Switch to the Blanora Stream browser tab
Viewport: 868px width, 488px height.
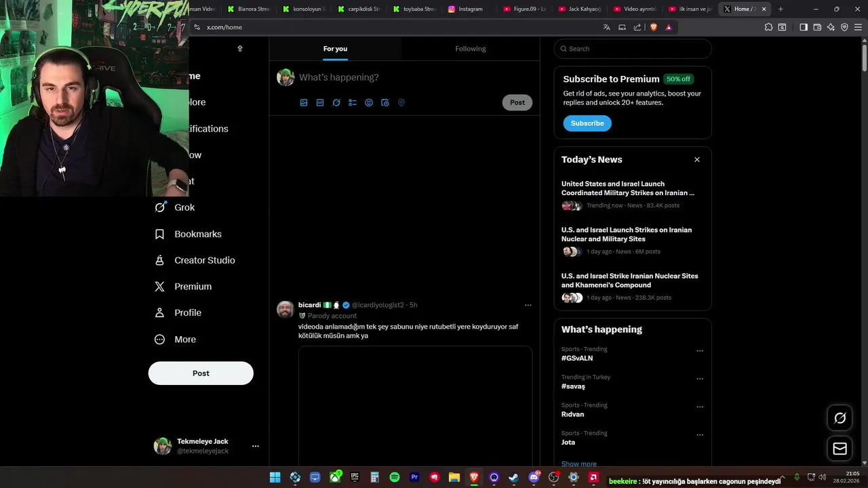[250, 9]
